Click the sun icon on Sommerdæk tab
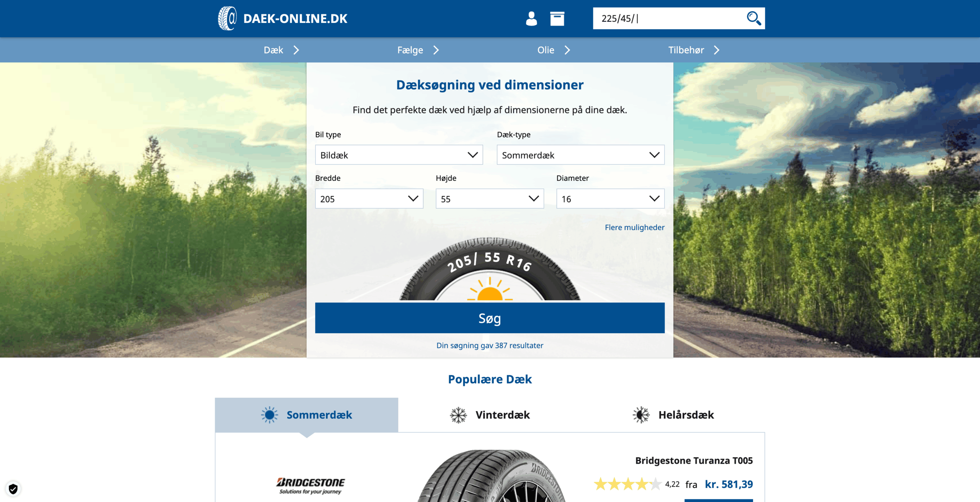 click(269, 415)
